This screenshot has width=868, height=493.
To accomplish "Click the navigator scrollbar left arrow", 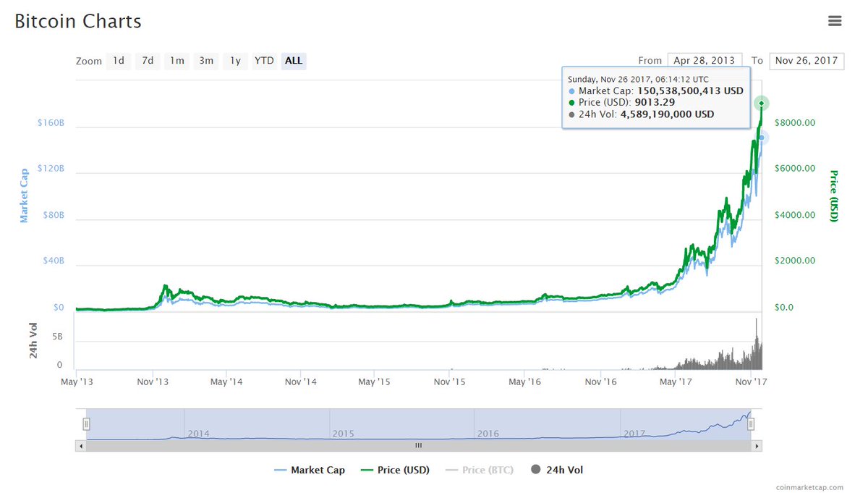I will pyautogui.click(x=80, y=446).
